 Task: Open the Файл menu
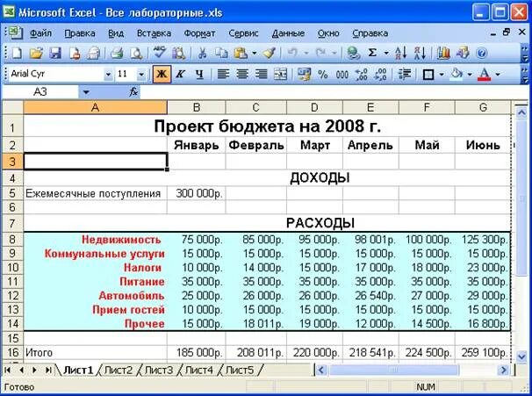[x=40, y=33]
